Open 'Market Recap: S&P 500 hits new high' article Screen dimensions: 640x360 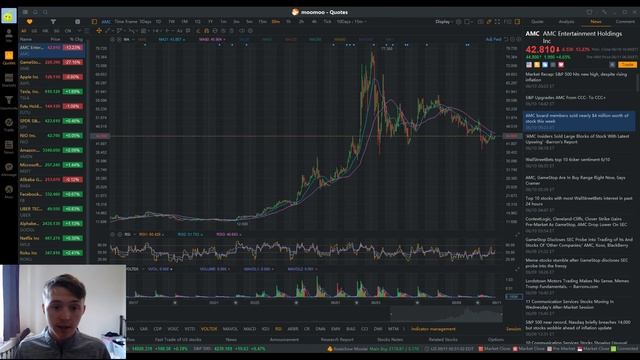coord(576,77)
